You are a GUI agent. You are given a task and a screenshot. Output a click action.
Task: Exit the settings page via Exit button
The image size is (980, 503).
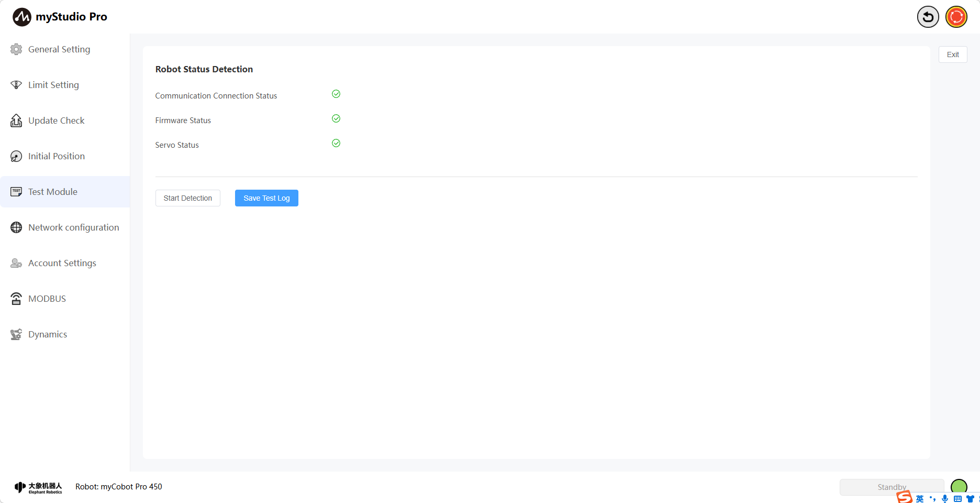click(x=952, y=54)
